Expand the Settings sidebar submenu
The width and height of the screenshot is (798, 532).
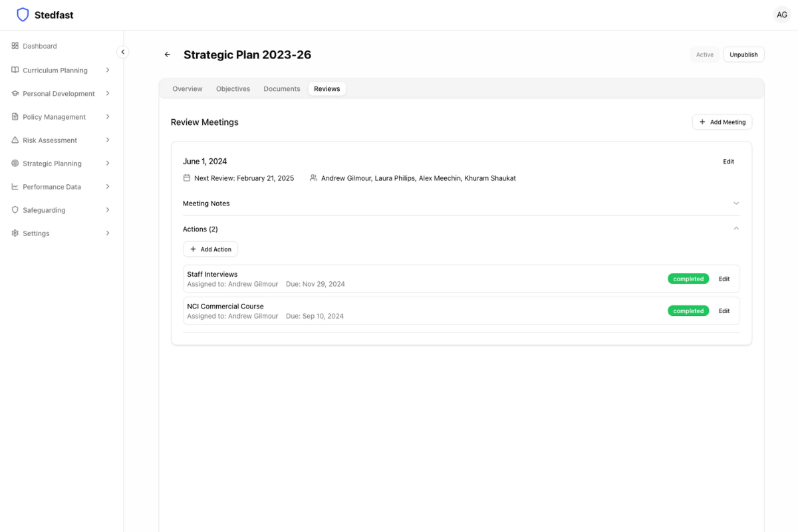pyautogui.click(x=108, y=233)
